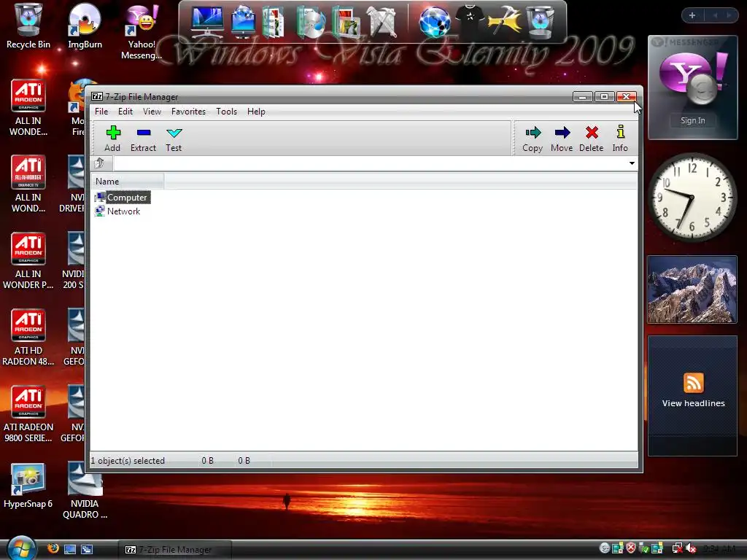Viewport: 747px width, 560px height.
Task: Click the 7-Zip icon in the title bar
Action: (97, 97)
